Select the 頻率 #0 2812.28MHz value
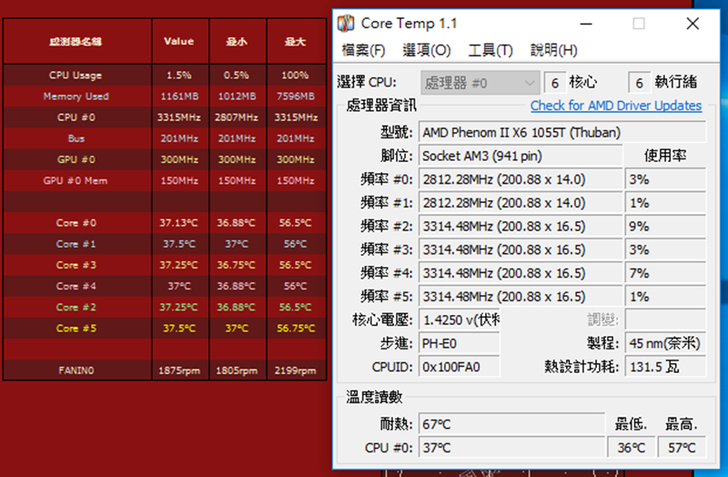The height and width of the screenshot is (477, 728). point(520,180)
